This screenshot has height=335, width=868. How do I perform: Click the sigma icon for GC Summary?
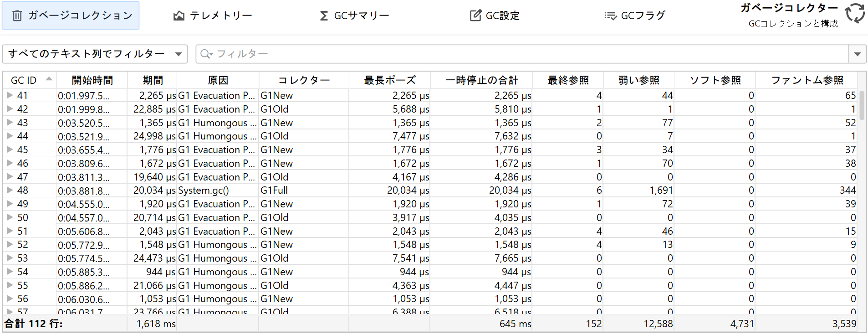324,16
